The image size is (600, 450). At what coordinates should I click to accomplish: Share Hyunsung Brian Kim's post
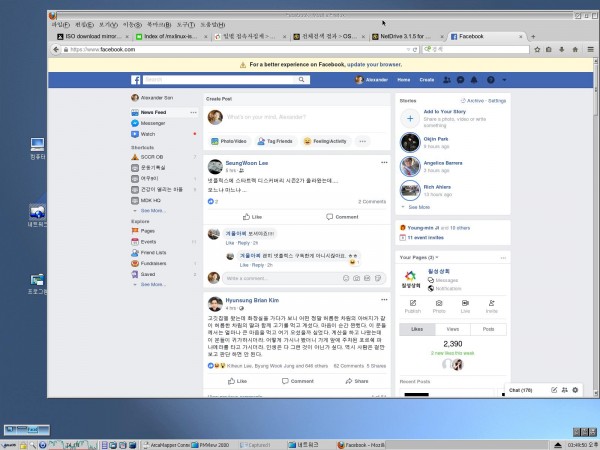[x=357, y=381]
